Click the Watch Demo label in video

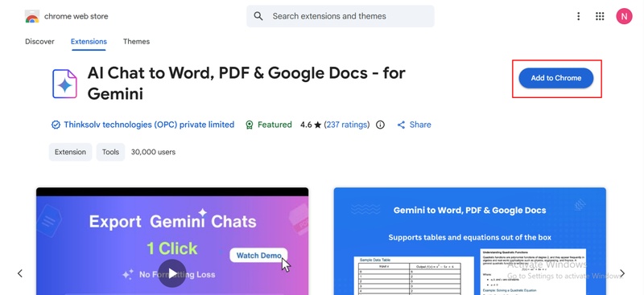pyautogui.click(x=258, y=255)
